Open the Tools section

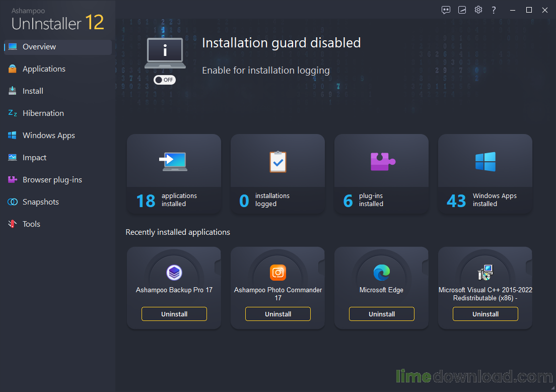click(x=31, y=224)
